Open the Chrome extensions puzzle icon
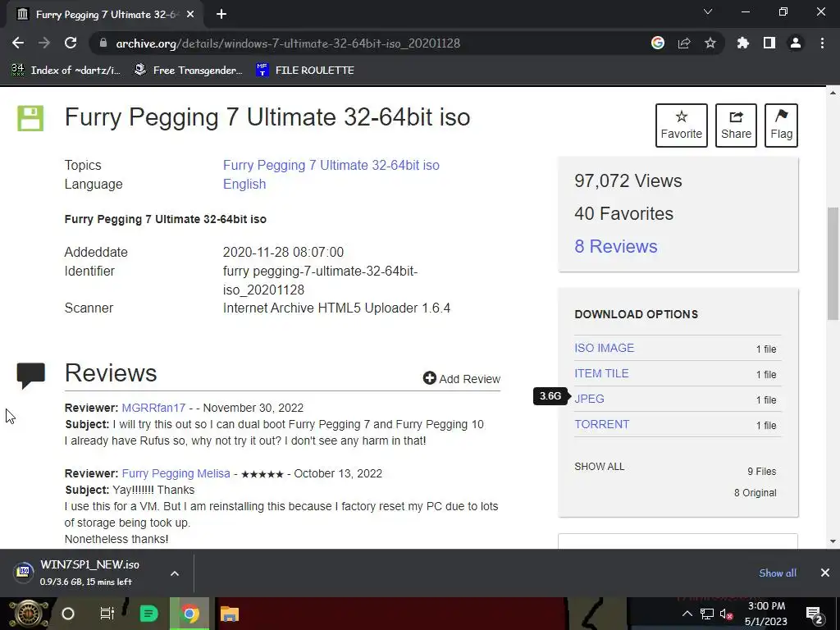Screen dimensions: 840x630 [743, 43]
